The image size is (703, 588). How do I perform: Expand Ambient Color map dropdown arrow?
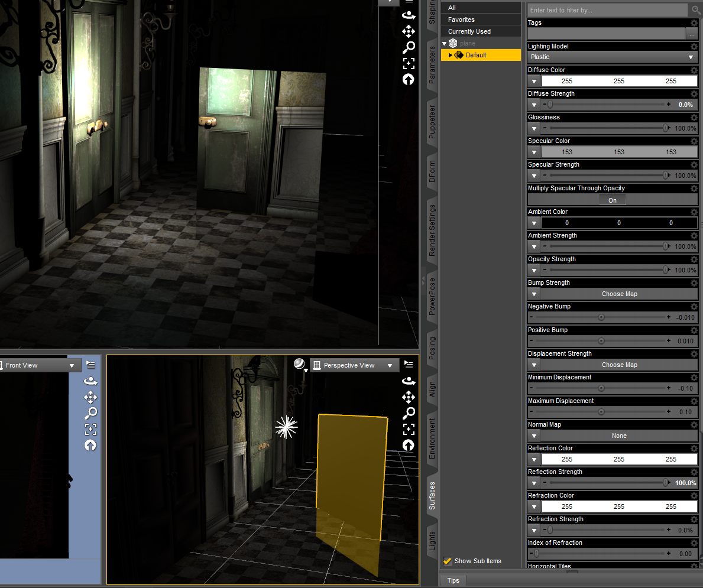tap(534, 223)
